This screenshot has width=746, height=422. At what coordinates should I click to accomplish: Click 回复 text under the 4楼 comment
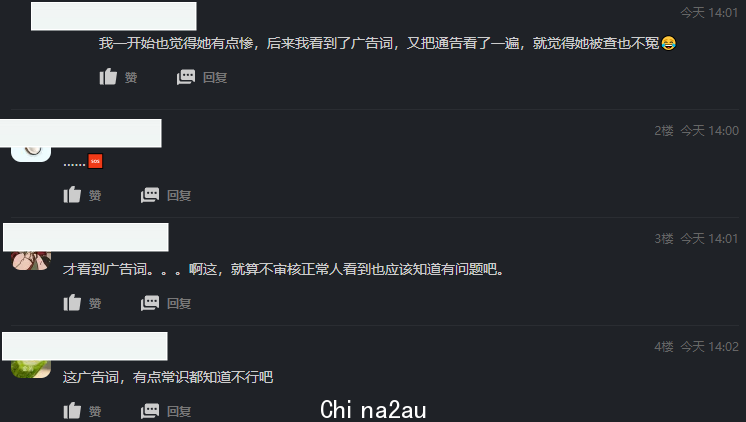179,412
